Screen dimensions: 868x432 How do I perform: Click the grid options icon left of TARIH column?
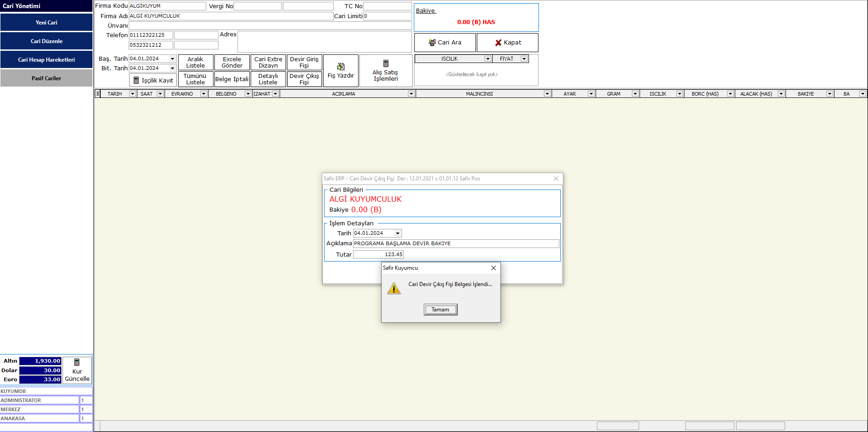(x=97, y=94)
